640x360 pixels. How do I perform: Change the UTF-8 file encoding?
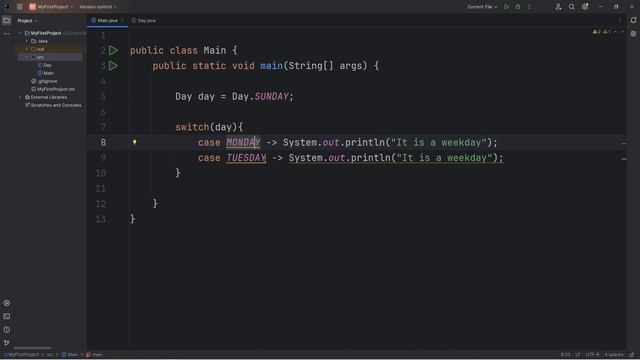click(592, 355)
